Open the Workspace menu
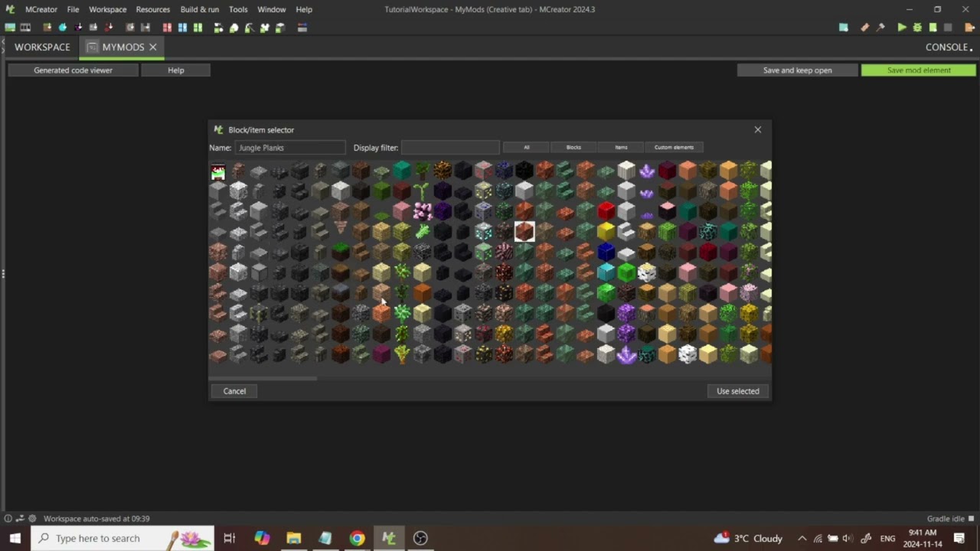The height and width of the screenshot is (551, 980). pyautogui.click(x=107, y=9)
